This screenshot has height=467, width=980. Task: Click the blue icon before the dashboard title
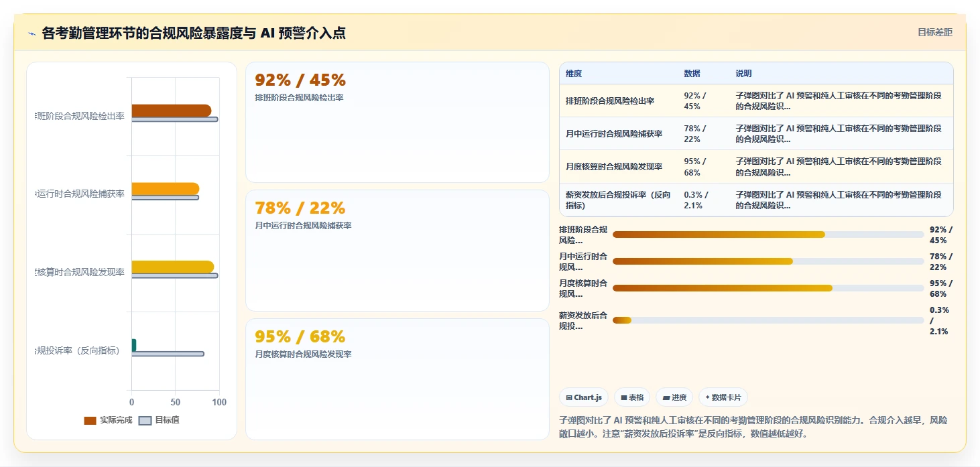32,34
